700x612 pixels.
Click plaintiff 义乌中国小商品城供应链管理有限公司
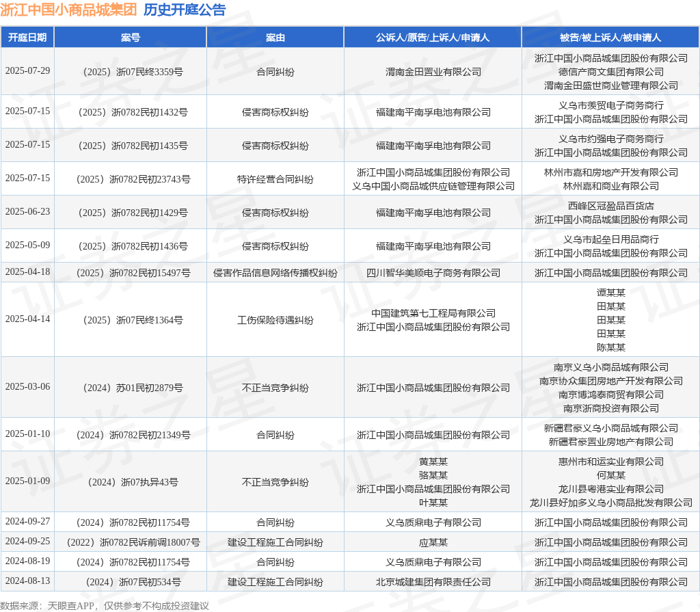tap(433, 186)
